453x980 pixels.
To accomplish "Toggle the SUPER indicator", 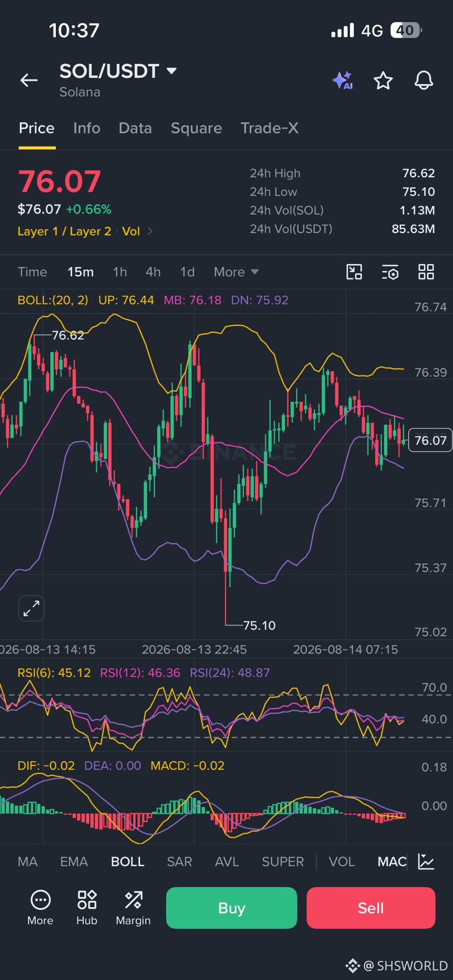I will pos(283,862).
